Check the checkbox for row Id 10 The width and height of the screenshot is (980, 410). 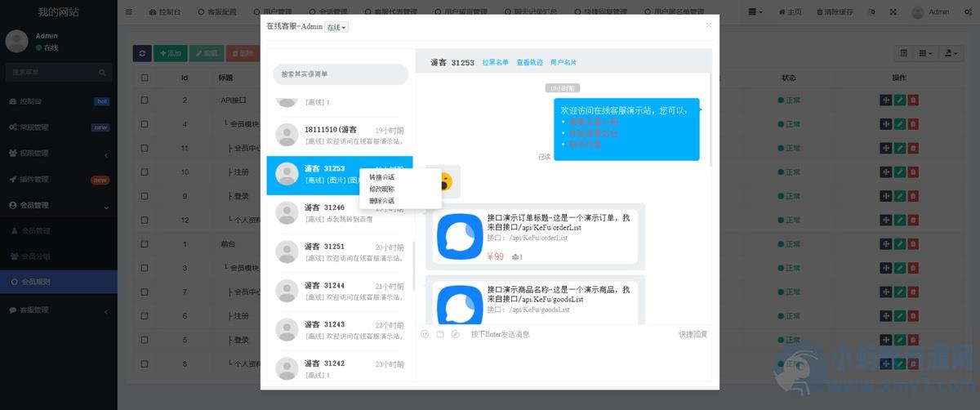(x=145, y=172)
